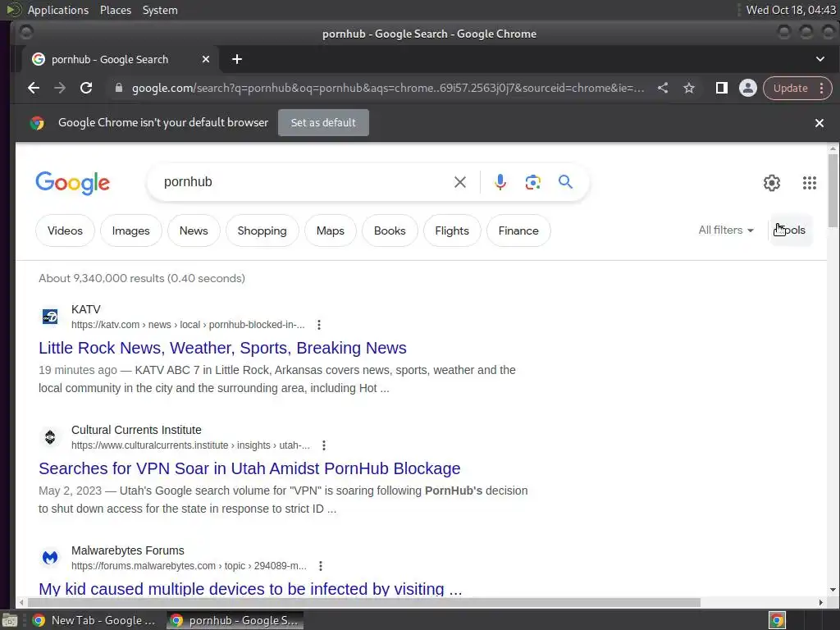Go back to the previous page
The height and width of the screenshot is (630, 840).
(33, 88)
